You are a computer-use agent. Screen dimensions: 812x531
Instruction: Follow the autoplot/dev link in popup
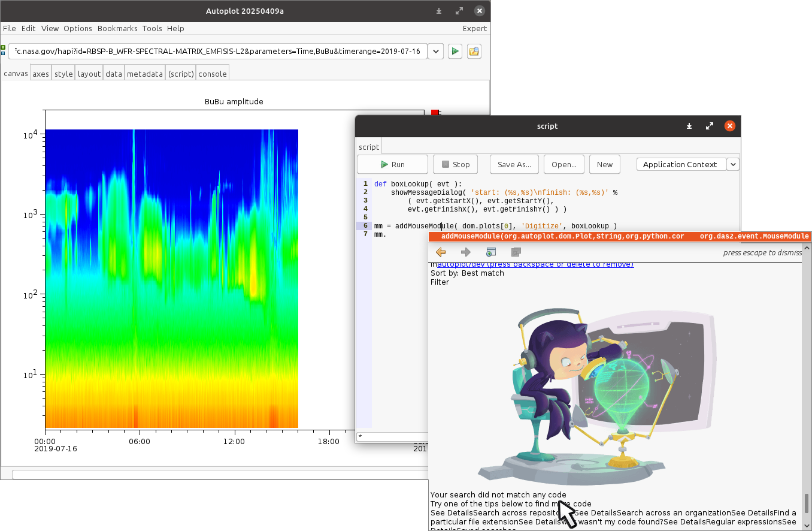pyautogui.click(x=535, y=264)
